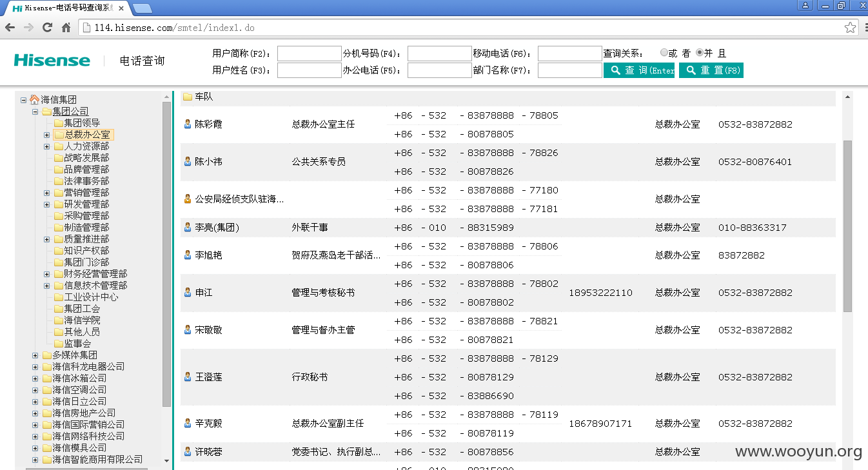Open a new browser tab
This screenshot has width=868, height=470.
click(x=142, y=8)
